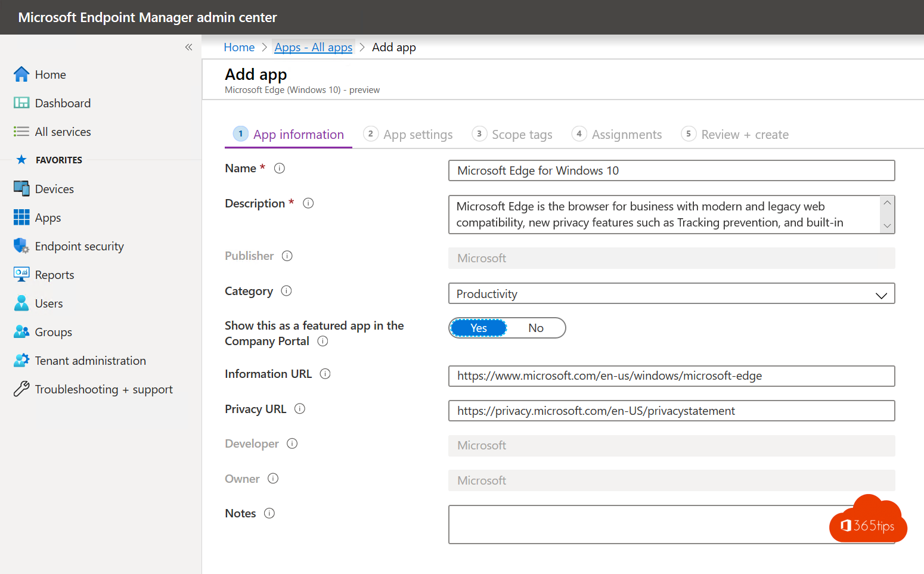The image size is (924, 574).
Task: Click the info icon beside Owner
Action: tap(273, 479)
